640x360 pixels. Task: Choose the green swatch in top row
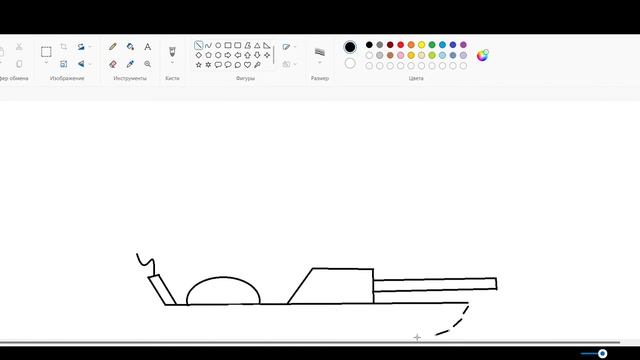point(432,45)
